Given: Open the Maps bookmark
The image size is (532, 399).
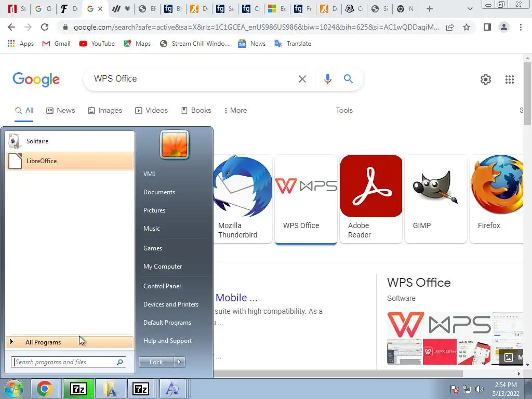Looking at the screenshot, I should pos(137,44).
